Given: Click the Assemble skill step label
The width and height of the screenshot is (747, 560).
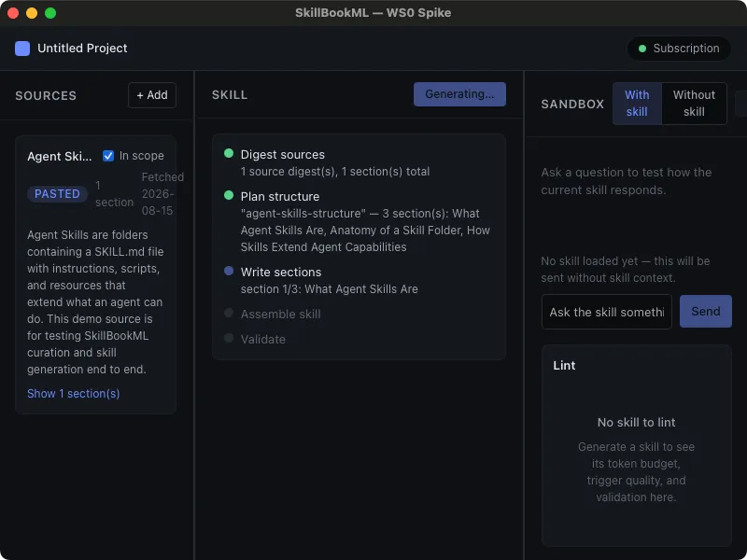Looking at the screenshot, I should coord(281,315).
